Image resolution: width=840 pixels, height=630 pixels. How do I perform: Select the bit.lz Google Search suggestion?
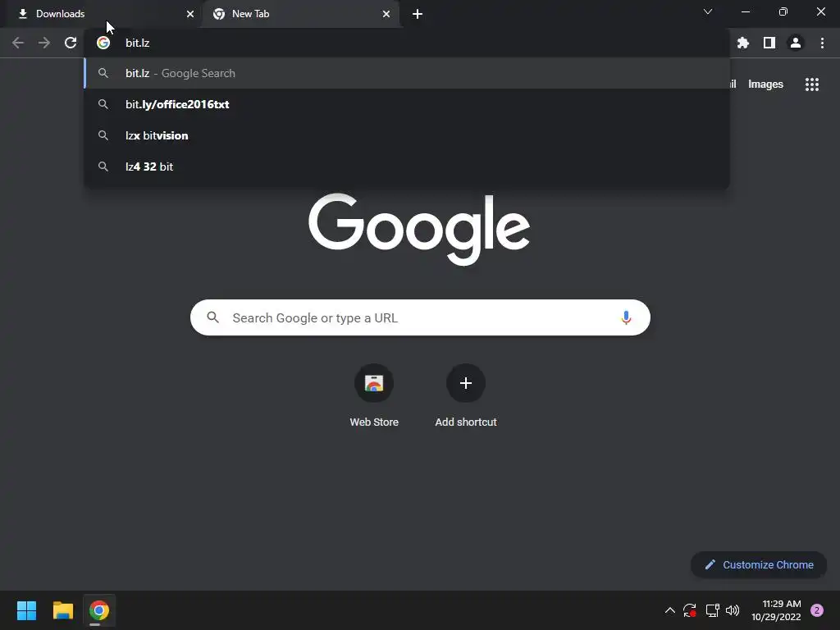[407, 73]
